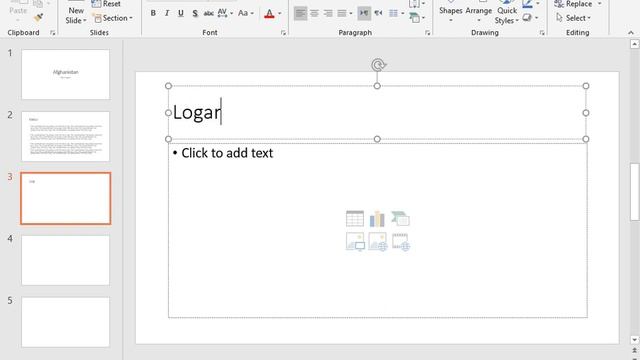Open the Shapes gallery
The image size is (640, 360).
click(x=451, y=12)
